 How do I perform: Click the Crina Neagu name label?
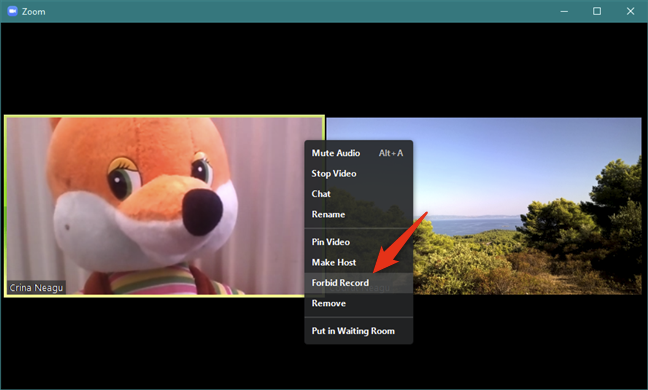(36, 288)
